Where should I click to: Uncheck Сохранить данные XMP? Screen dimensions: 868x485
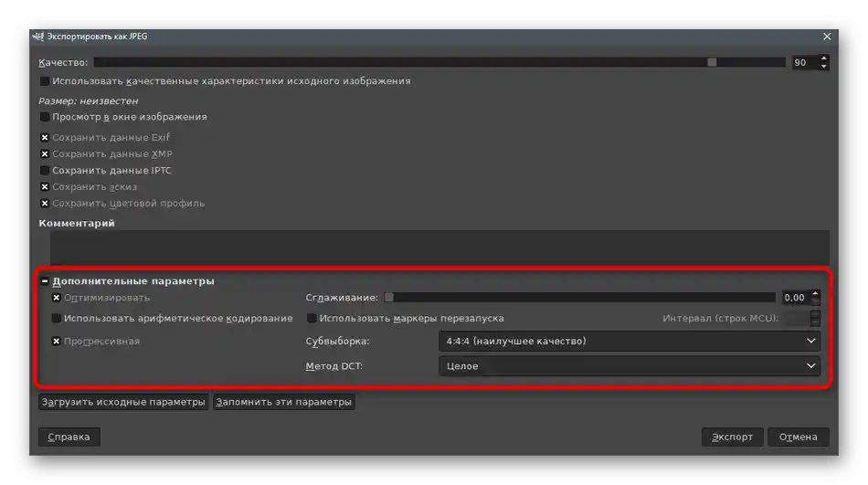coord(45,154)
